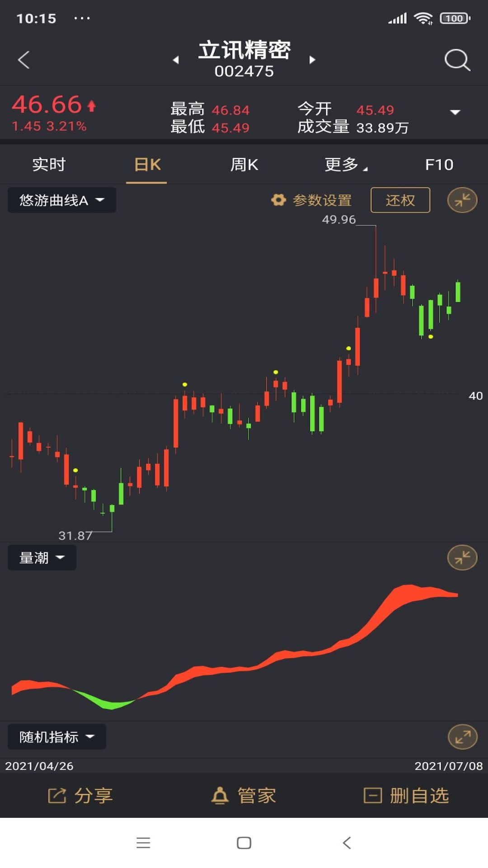Collapse the 量潮 indicator panel
The height and width of the screenshot is (868, 488).
pyautogui.click(x=462, y=558)
